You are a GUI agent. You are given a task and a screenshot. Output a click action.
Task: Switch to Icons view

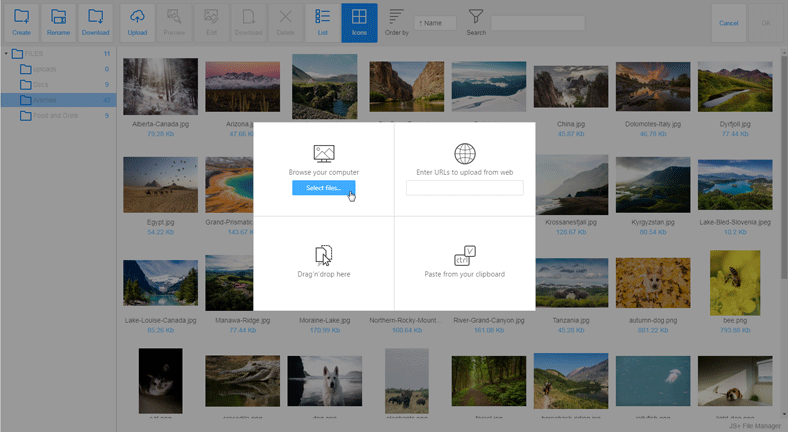pos(359,23)
